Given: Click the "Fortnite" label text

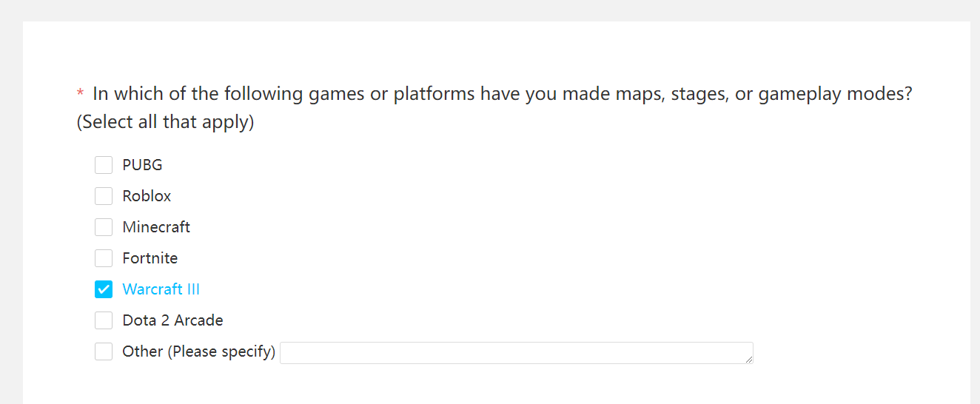Looking at the screenshot, I should click(x=150, y=258).
